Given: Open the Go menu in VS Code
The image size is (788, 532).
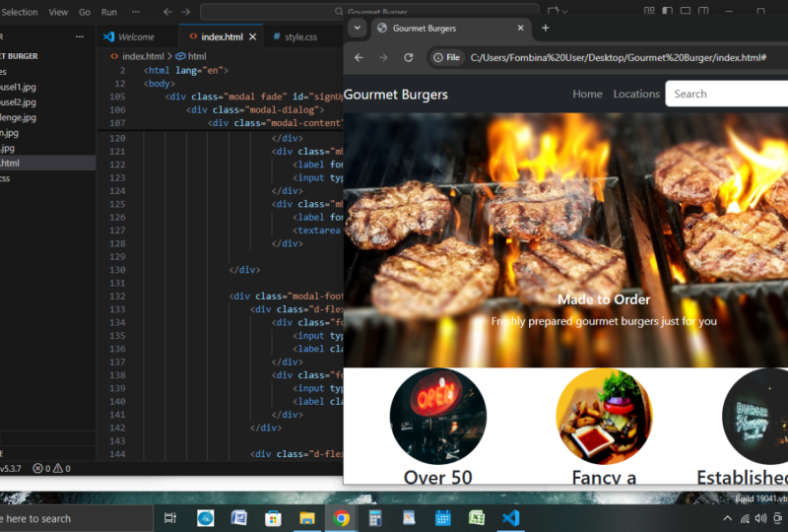Looking at the screenshot, I should [x=85, y=12].
